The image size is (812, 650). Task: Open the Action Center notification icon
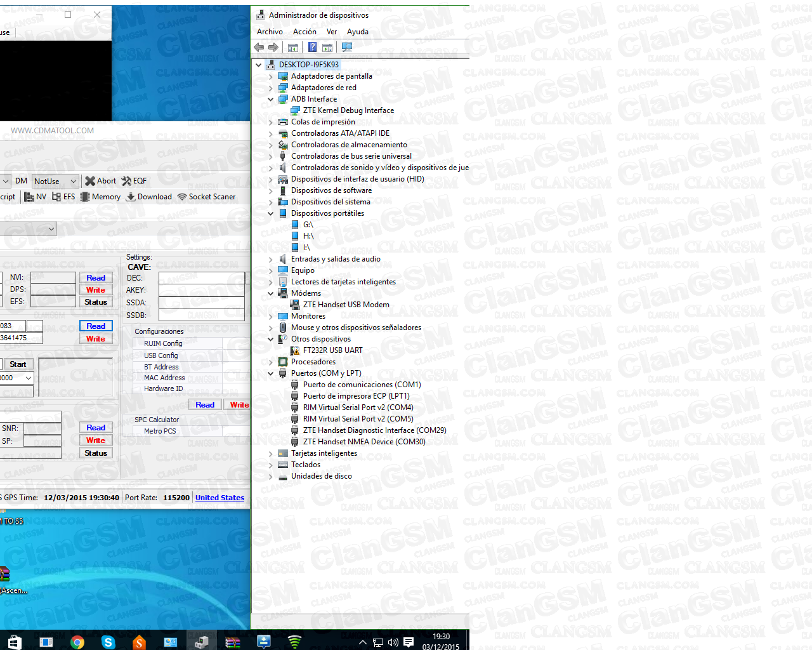[x=409, y=642]
